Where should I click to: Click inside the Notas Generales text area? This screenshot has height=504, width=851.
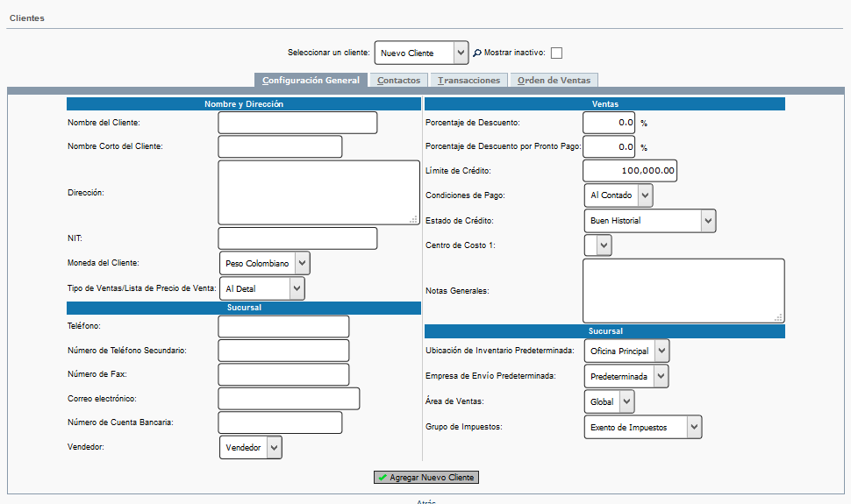click(x=683, y=290)
